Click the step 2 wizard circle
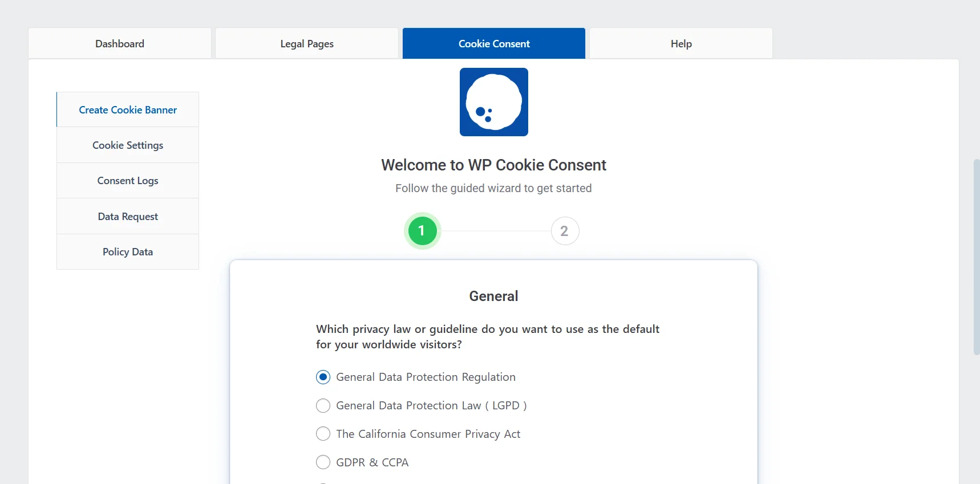The image size is (980, 484). point(565,231)
